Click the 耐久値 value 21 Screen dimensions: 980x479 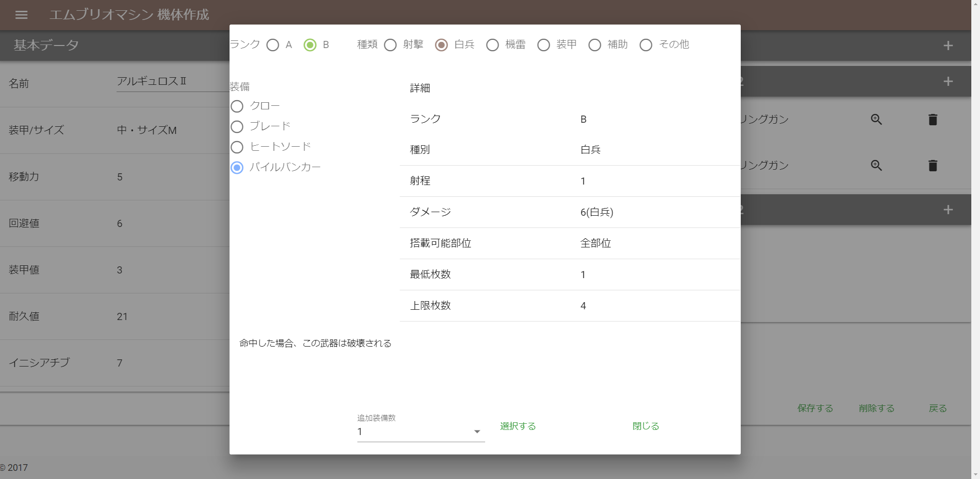(122, 316)
